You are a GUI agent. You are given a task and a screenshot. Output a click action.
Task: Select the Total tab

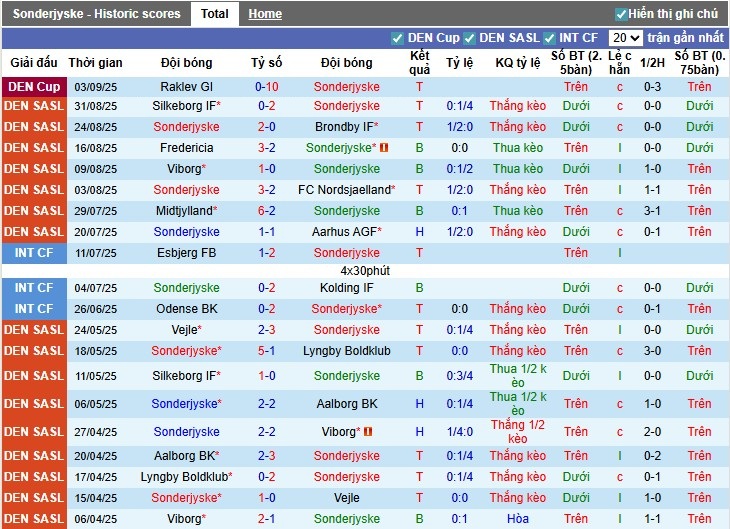(x=214, y=14)
